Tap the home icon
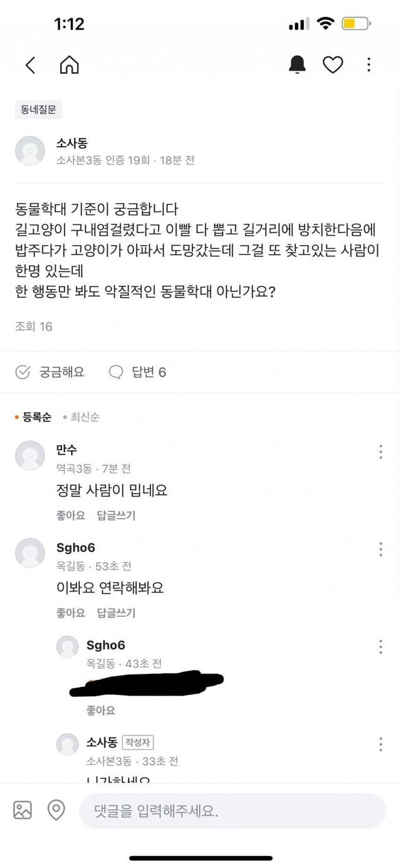Image resolution: width=401 pixels, height=868 pixels. 69,65
